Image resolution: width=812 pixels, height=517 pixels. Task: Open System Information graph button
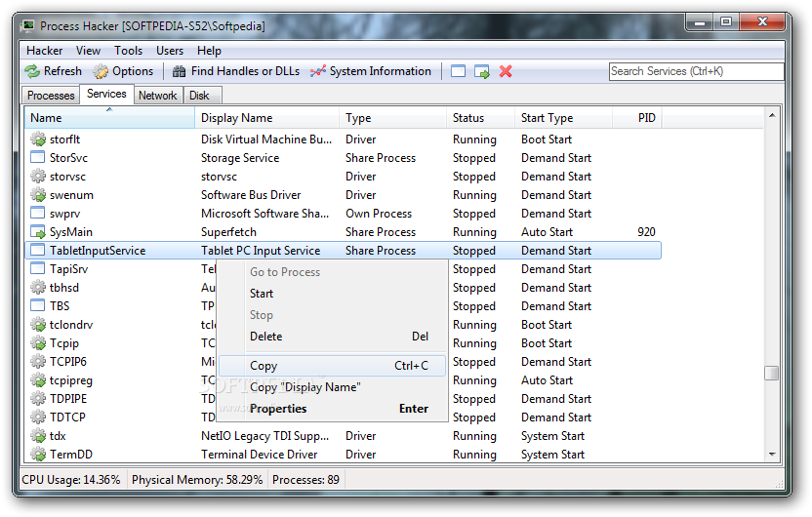371,71
